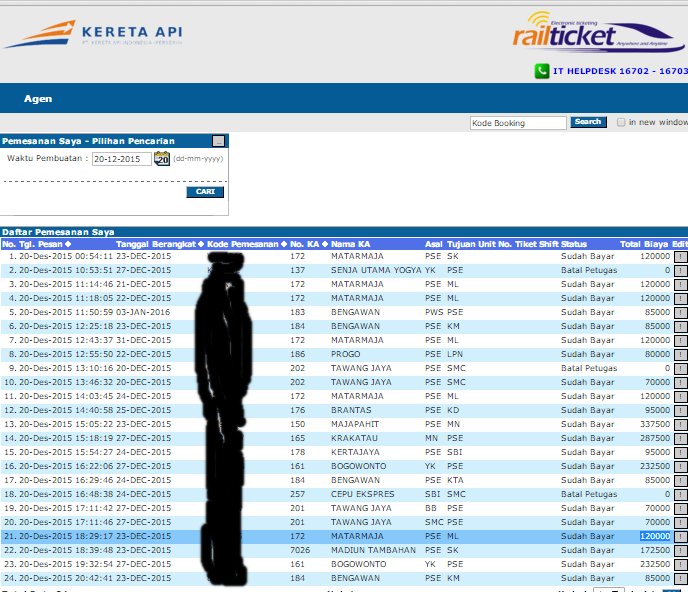Click total biaya 337500 cell
The image size is (688, 592).
[x=655, y=424]
